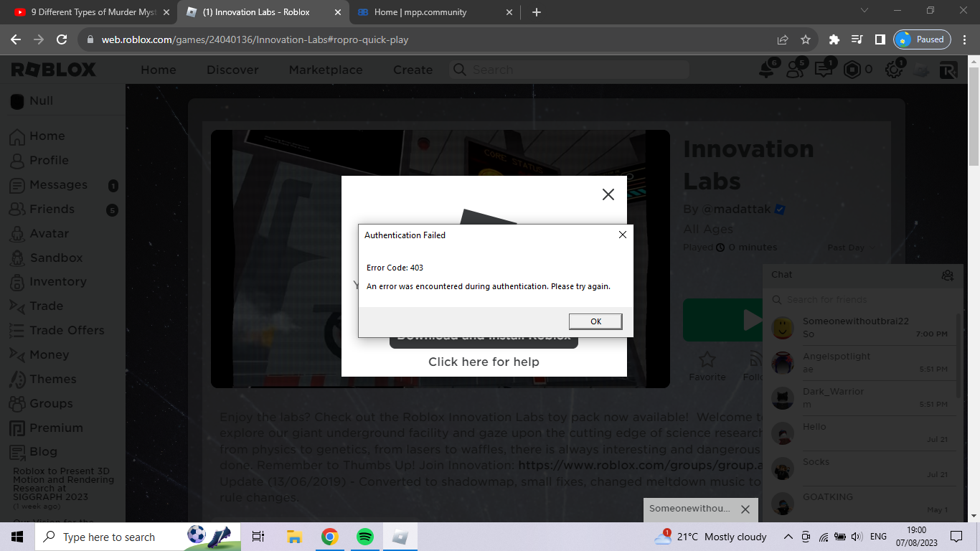Open Blog in left sidebar
The height and width of the screenshot is (551, 980).
tap(43, 451)
